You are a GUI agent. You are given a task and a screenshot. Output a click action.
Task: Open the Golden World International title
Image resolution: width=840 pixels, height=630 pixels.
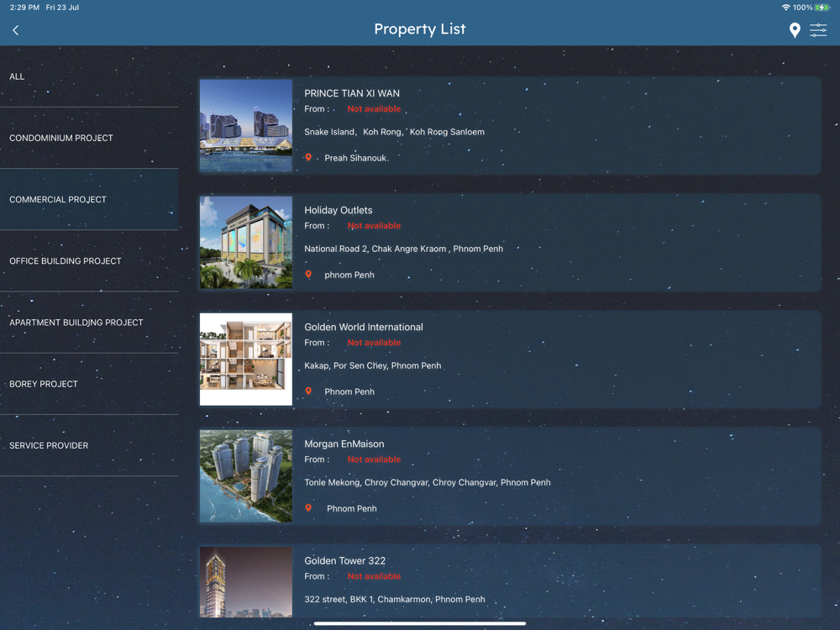pyautogui.click(x=363, y=327)
